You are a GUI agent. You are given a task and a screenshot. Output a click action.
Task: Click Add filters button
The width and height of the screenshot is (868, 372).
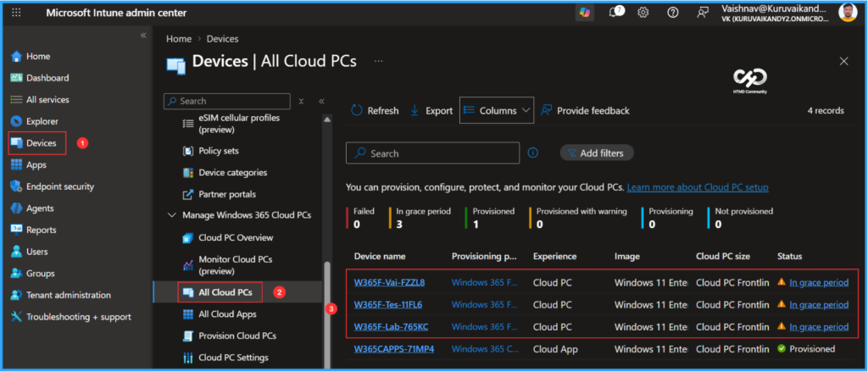[597, 153]
